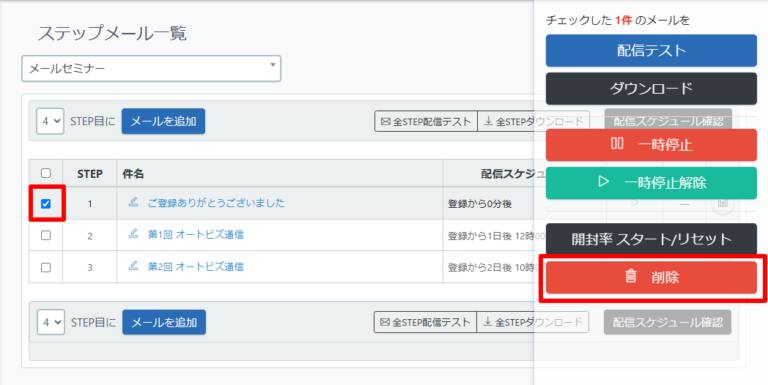Click 開封率 スタート/リセット button
Screen dimensions: 768x385
651,239
